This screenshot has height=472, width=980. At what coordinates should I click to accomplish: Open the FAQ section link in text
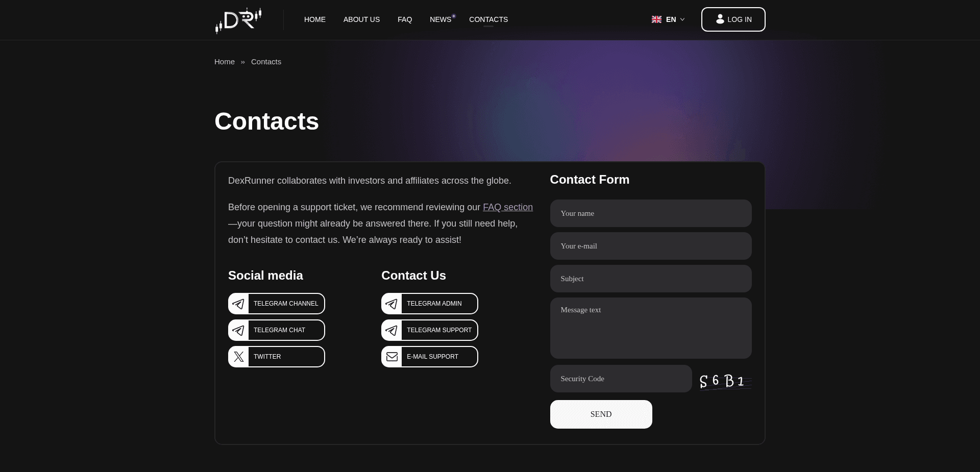[508, 207]
